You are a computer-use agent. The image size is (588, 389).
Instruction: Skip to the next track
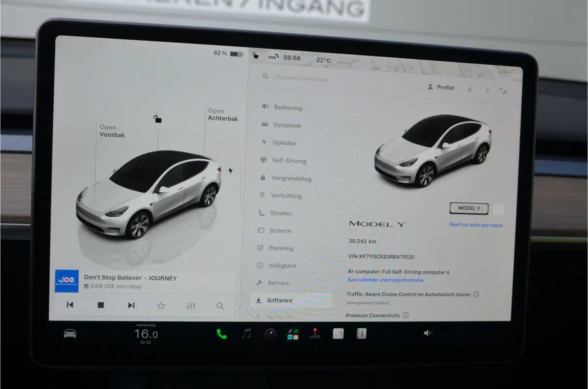(x=131, y=305)
